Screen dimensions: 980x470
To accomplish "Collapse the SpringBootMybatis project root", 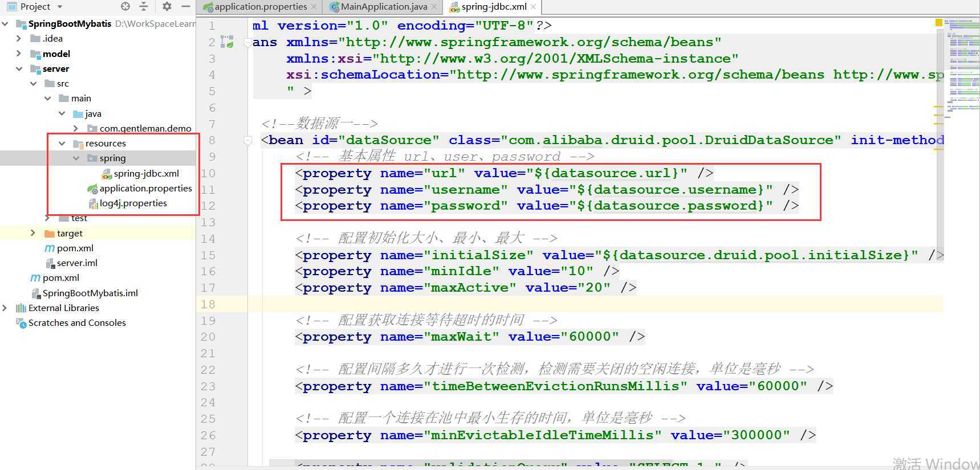I will 5,23.
